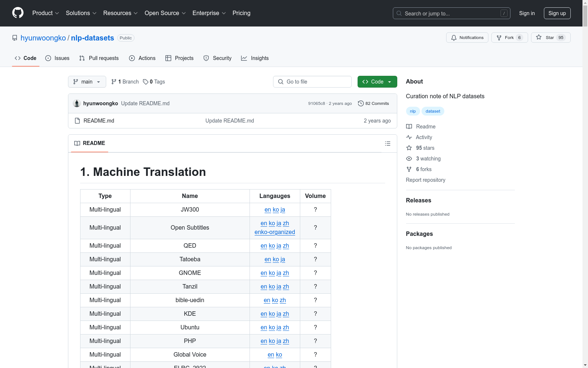
Task: Open the Resources dropdown
Action: [120, 13]
